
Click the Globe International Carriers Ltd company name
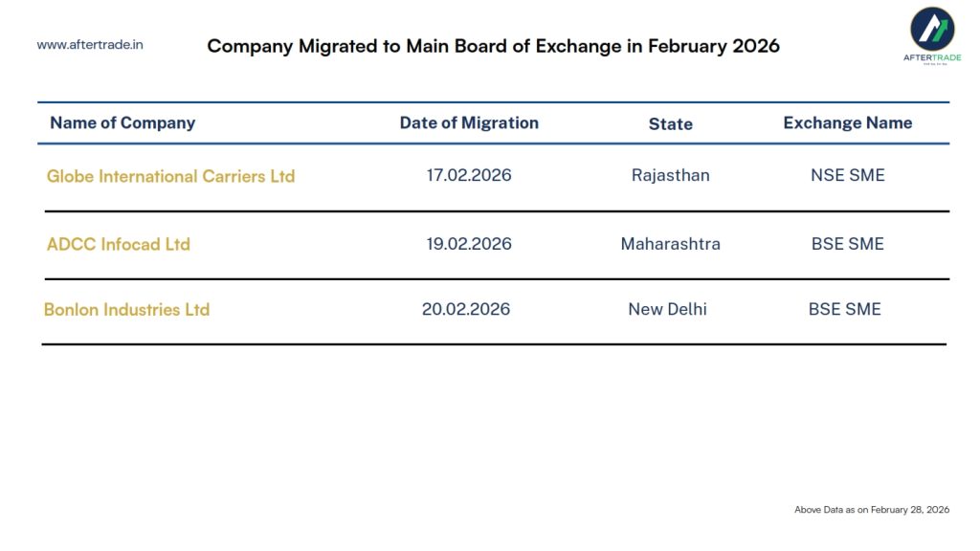tap(170, 176)
